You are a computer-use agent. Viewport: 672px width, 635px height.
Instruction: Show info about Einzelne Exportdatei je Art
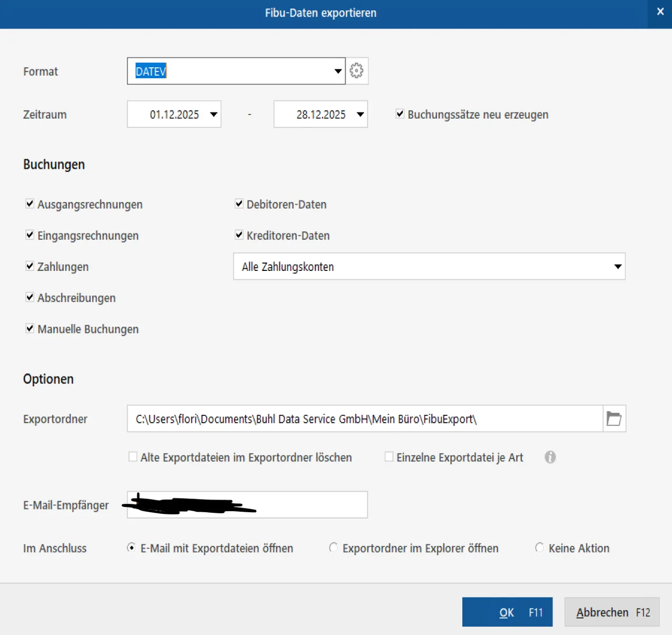tap(550, 457)
